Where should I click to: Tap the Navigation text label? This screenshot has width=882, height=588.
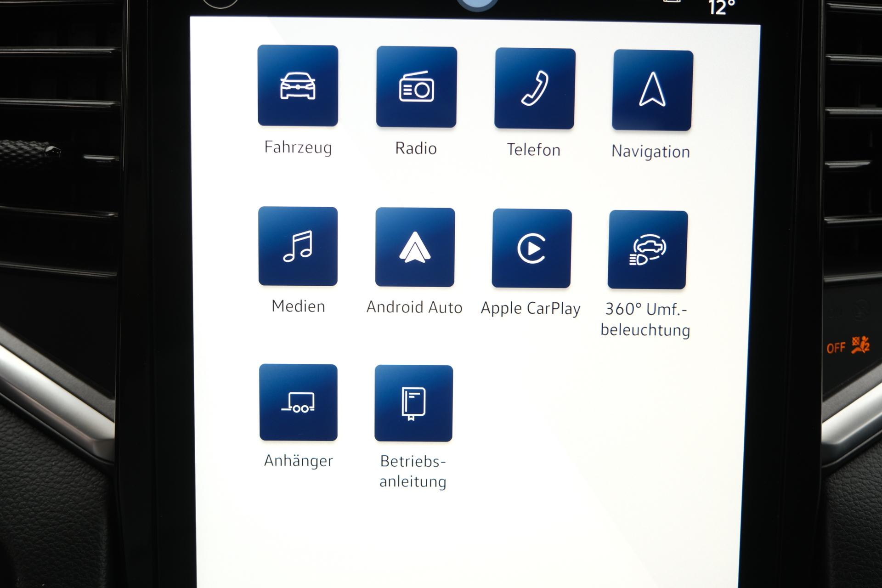click(x=650, y=152)
